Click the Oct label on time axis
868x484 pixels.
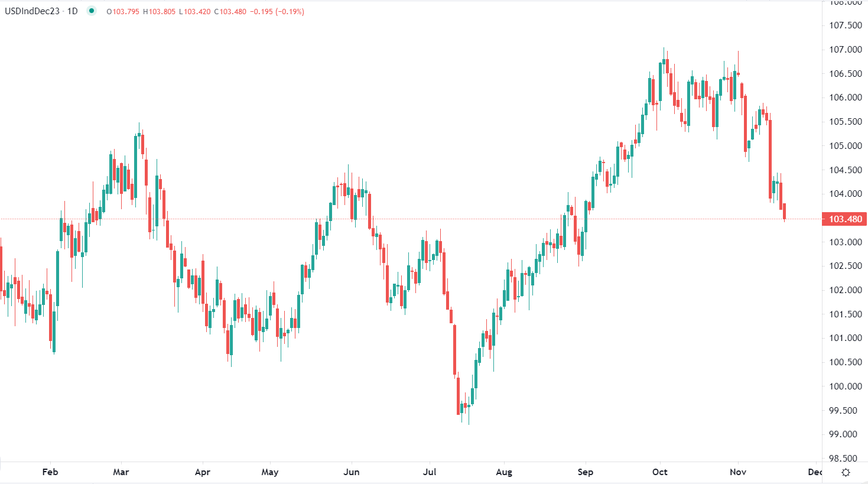click(660, 472)
